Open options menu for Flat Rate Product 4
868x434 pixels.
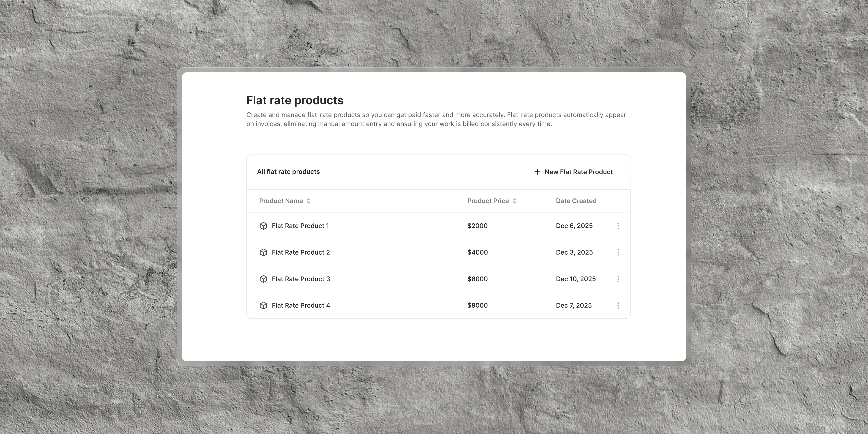pos(618,305)
